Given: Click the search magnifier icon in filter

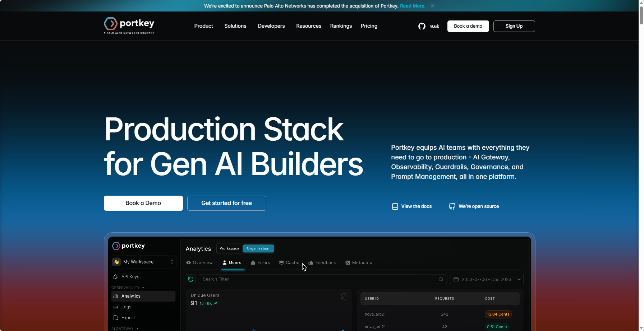Looking at the screenshot, I should pos(441,279).
